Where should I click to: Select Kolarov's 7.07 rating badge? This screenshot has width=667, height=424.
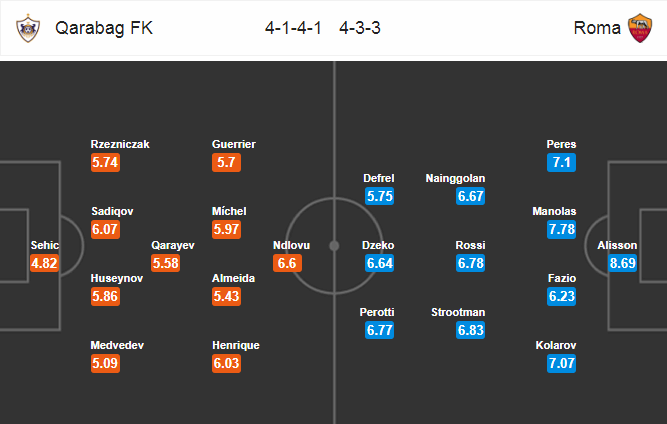[562, 363]
